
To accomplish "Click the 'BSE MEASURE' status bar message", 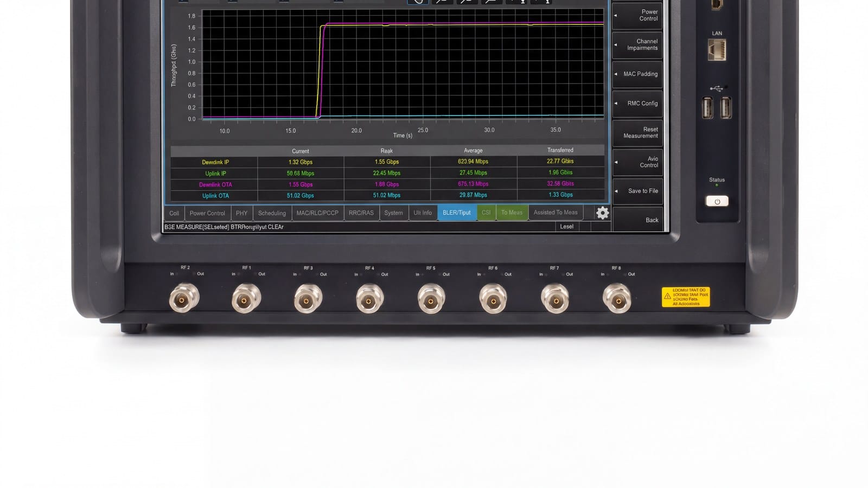I will pos(224,227).
